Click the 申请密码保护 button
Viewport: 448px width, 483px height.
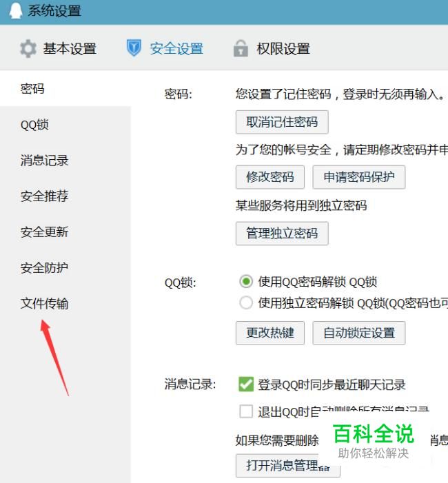[359, 177]
